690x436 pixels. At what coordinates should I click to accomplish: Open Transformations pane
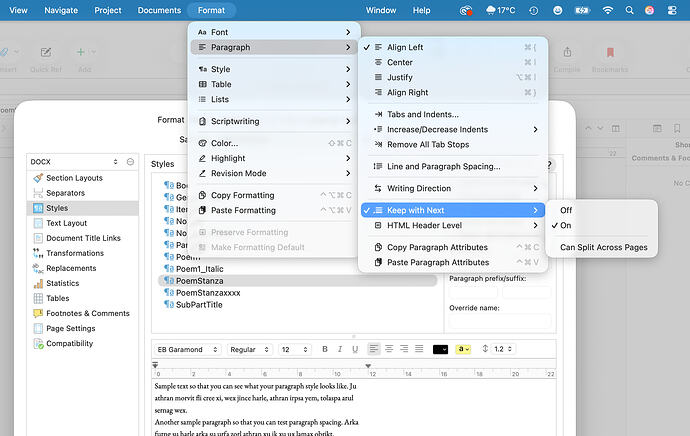click(x=83, y=253)
